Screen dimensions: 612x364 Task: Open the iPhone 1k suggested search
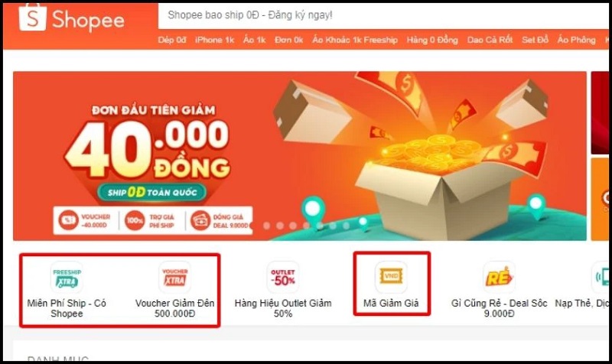coord(214,40)
